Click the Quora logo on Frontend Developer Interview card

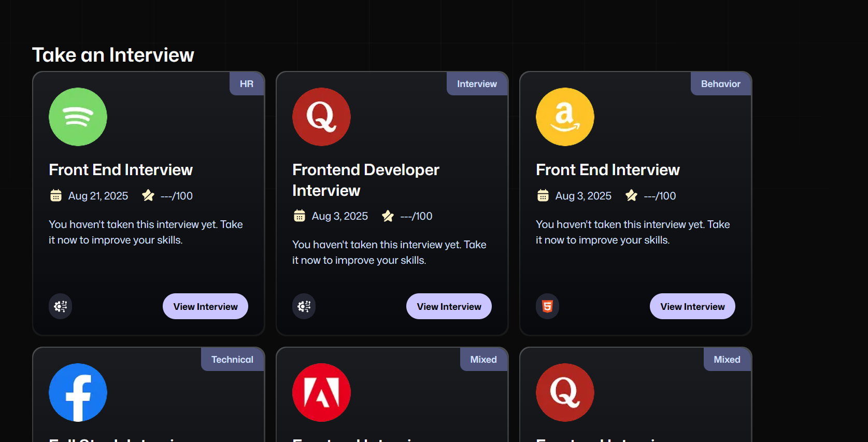[321, 117]
